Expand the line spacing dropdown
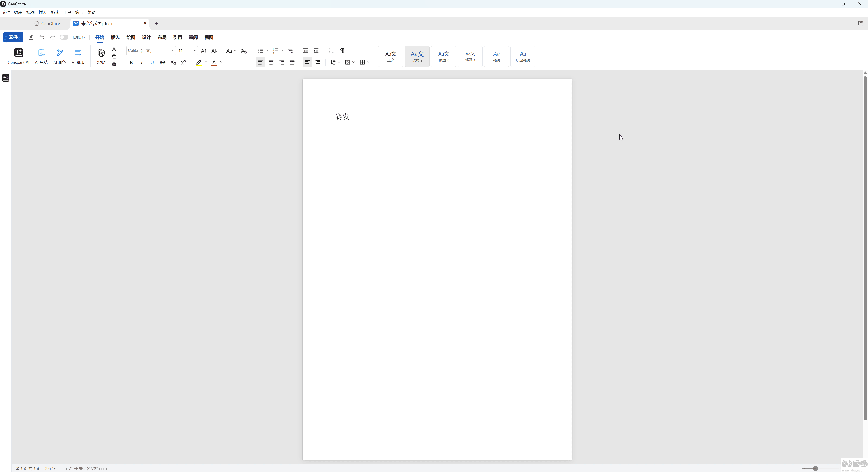Screen dimensions: 868x472 339,62
